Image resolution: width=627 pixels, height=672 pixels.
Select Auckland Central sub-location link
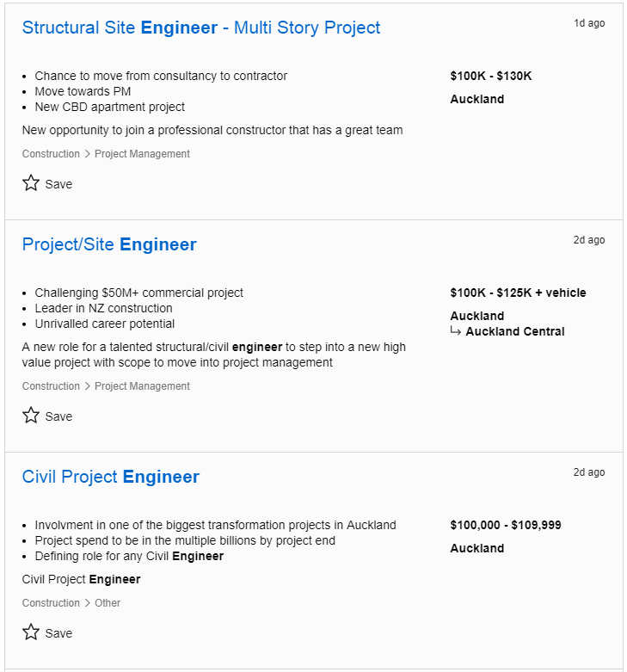(x=514, y=331)
